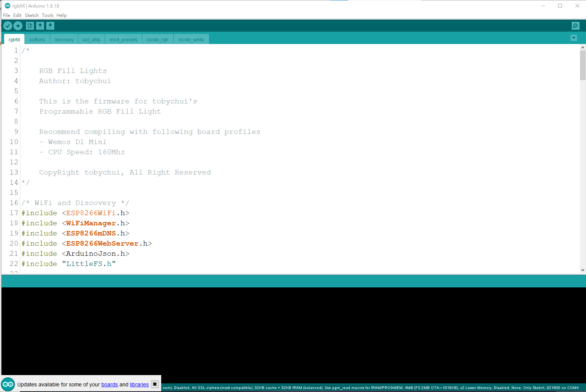The height and width of the screenshot is (392, 586).
Task: Save the sketch with the Save icon
Action: point(50,26)
